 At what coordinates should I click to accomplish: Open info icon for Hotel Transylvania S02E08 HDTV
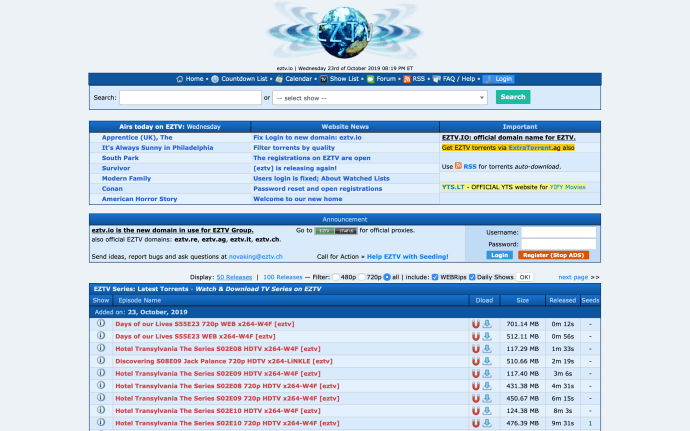(x=100, y=348)
